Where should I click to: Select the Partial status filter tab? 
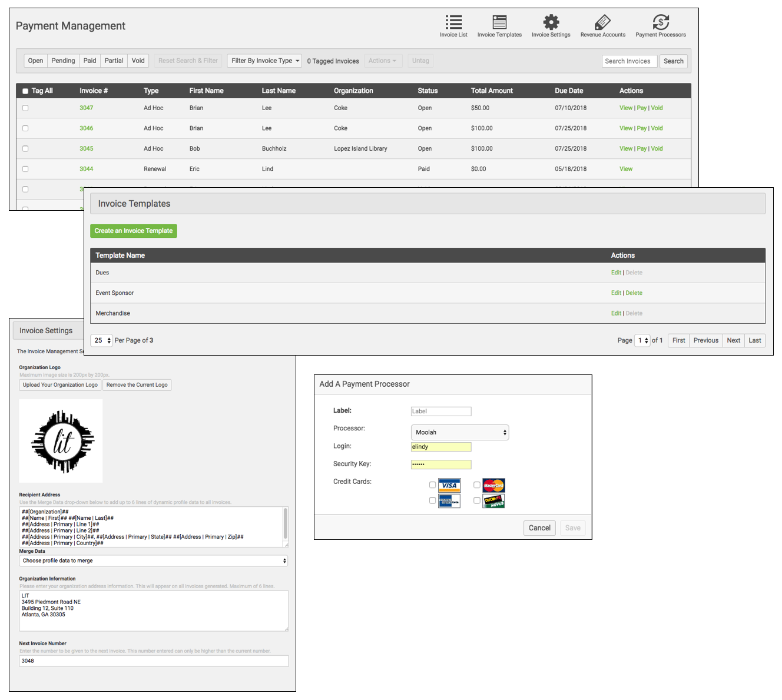114,61
